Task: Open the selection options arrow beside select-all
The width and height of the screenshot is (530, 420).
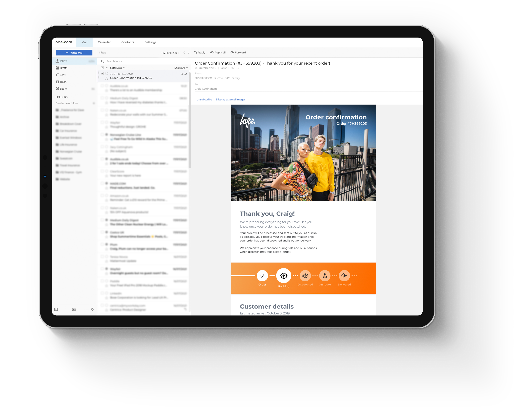Action: pos(107,68)
